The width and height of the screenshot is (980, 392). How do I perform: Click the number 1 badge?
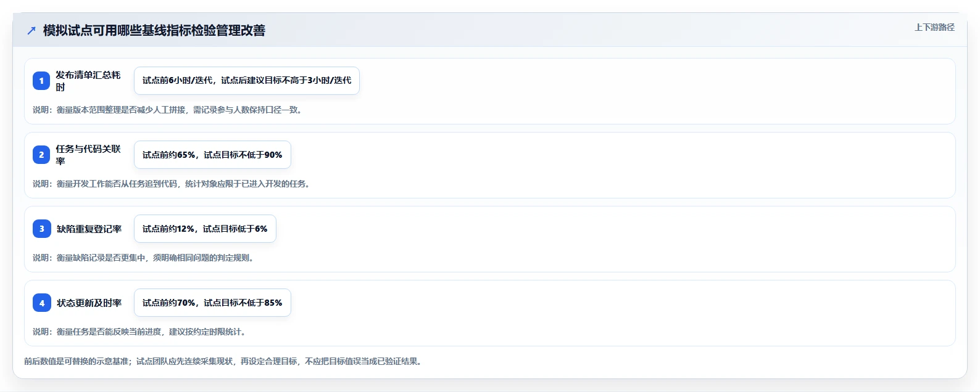tap(41, 81)
